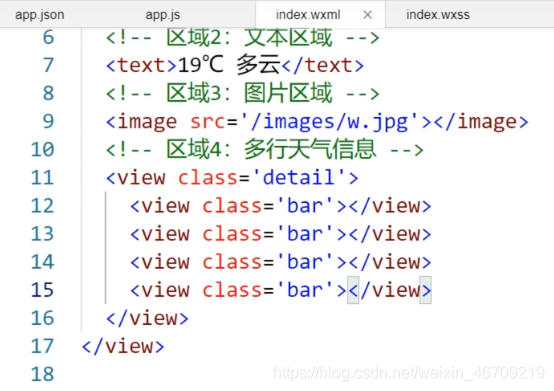Viewport: 554px width, 391px height.
Task: Click the class attribute name on line 13
Action: [x=232, y=234]
